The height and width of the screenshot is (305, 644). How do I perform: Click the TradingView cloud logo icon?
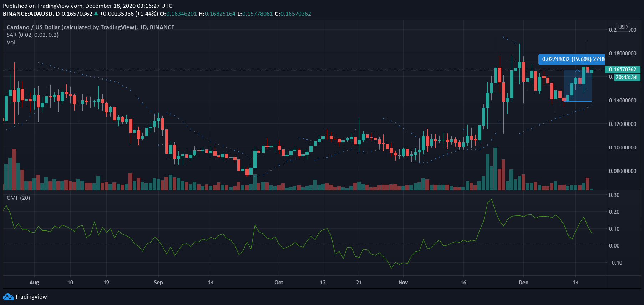point(8,297)
